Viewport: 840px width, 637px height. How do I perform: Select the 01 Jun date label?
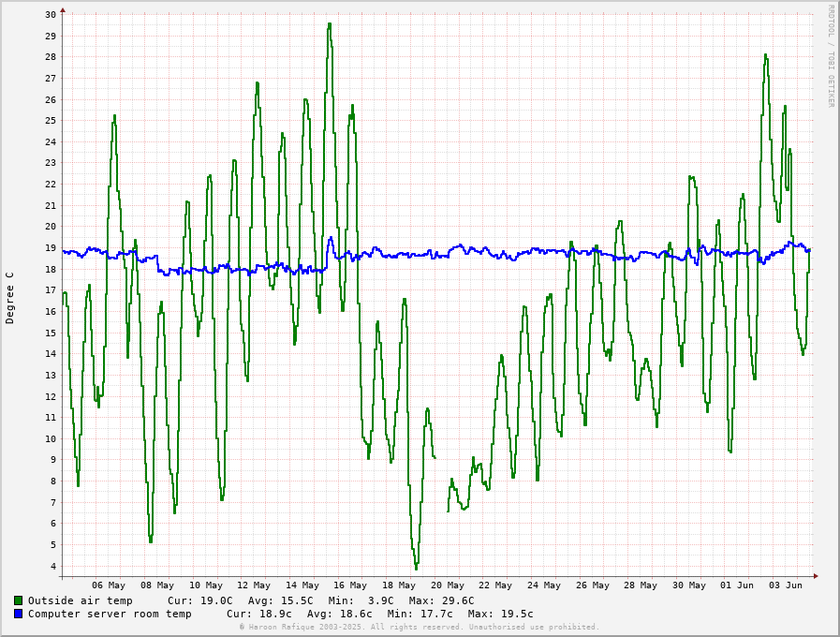[737, 585]
